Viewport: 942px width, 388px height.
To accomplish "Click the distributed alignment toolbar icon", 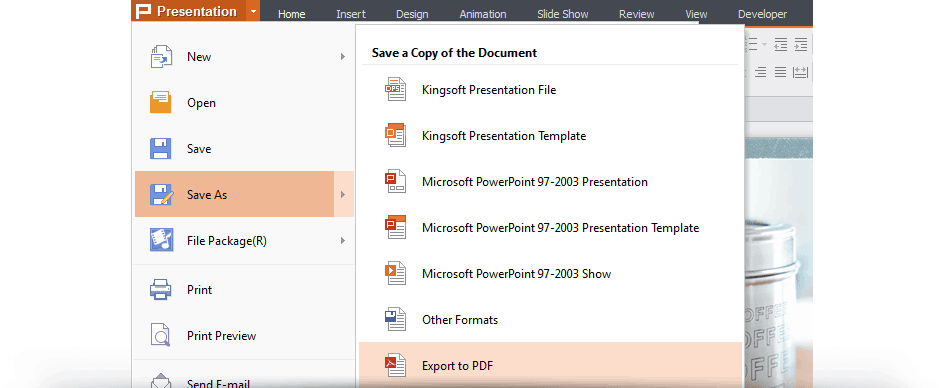I will coord(800,72).
